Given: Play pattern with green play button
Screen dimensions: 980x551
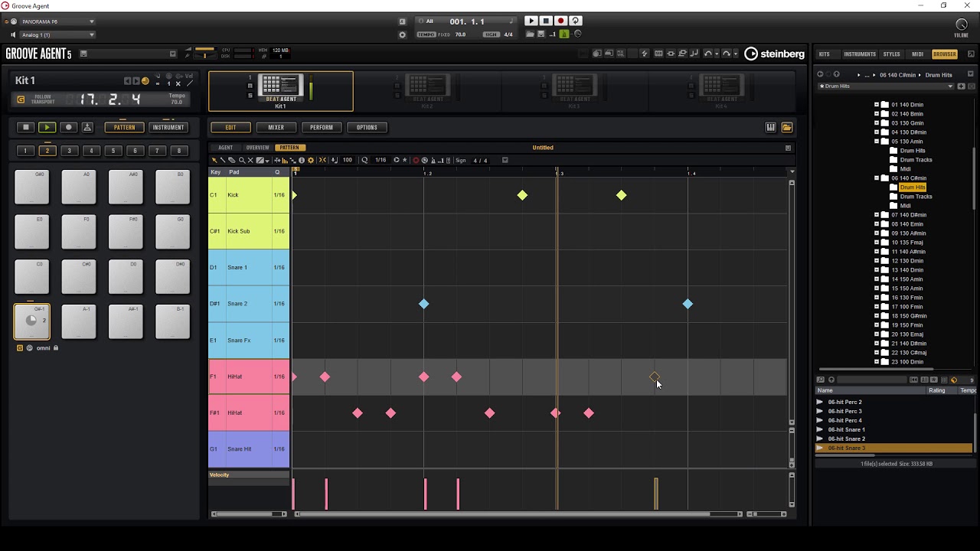Looking at the screenshot, I should [47, 127].
